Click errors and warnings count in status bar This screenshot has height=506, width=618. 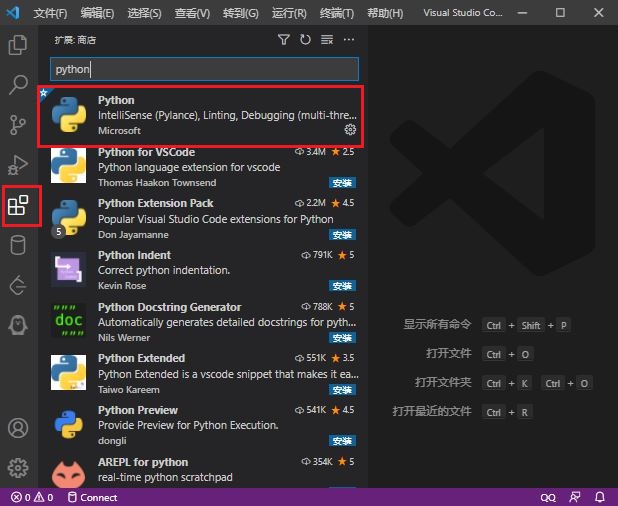pyautogui.click(x=32, y=497)
